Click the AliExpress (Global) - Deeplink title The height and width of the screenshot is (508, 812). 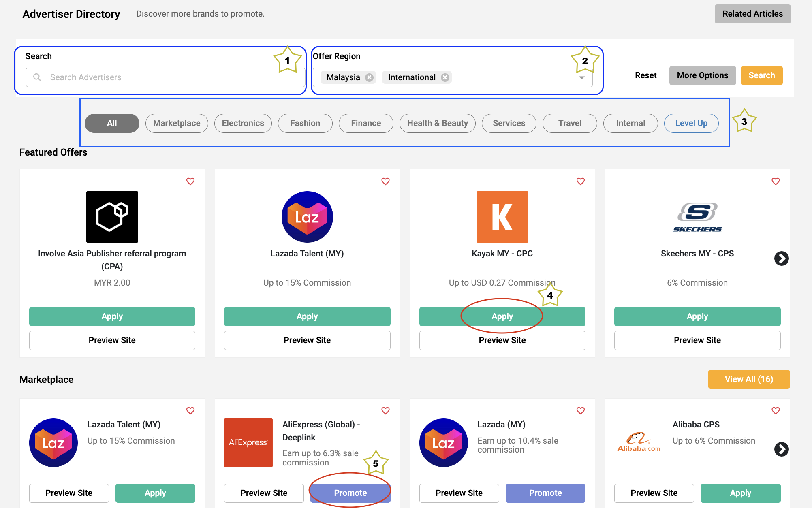click(321, 431)
